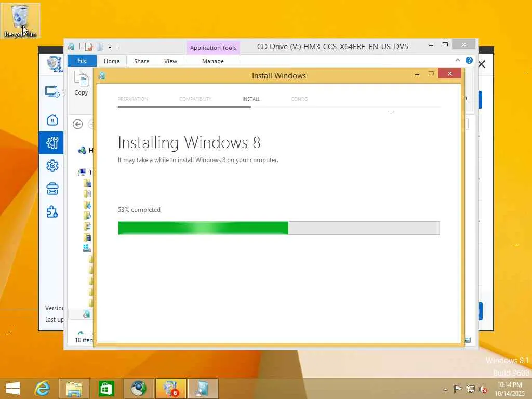532x399 pixels.
Task: Close the Install Windows dialog
Action: [449, 74]
